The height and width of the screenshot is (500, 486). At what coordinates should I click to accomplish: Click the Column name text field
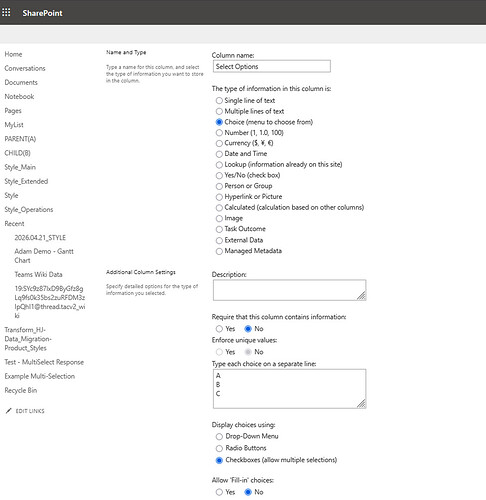[x=272, y=66]
